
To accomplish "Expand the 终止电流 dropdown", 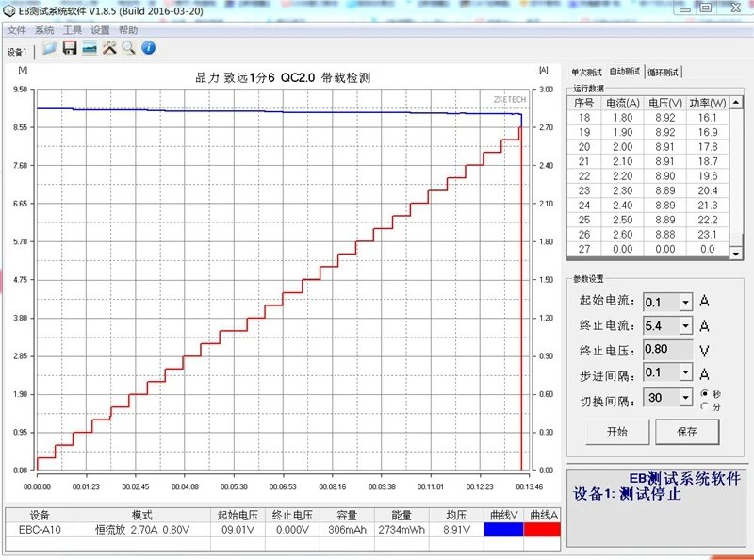I will click(686, 325).
